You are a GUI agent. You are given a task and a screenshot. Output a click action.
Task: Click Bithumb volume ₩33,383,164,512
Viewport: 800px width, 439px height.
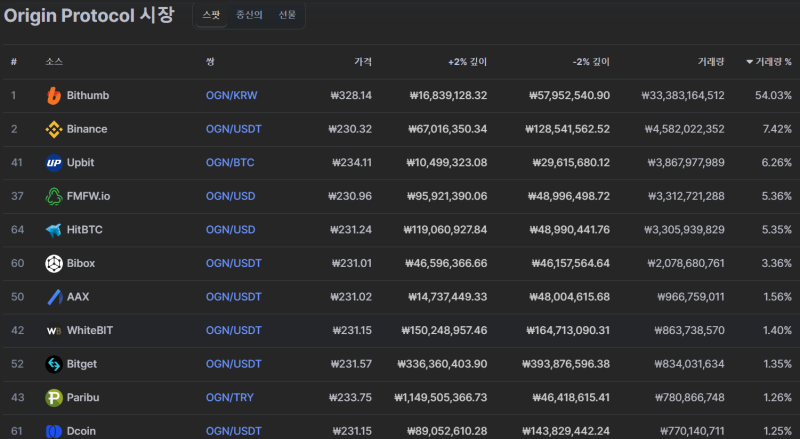click(x=683, y=95)
